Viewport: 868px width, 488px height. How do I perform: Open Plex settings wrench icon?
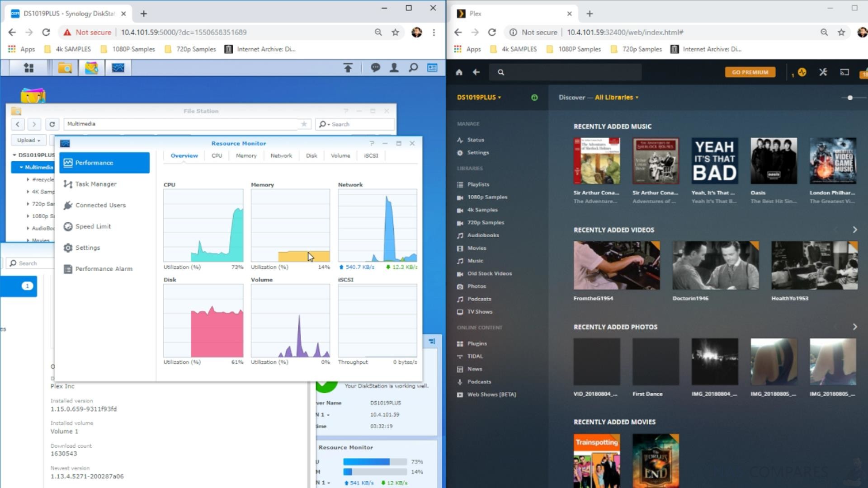click(x=823, y=72)
